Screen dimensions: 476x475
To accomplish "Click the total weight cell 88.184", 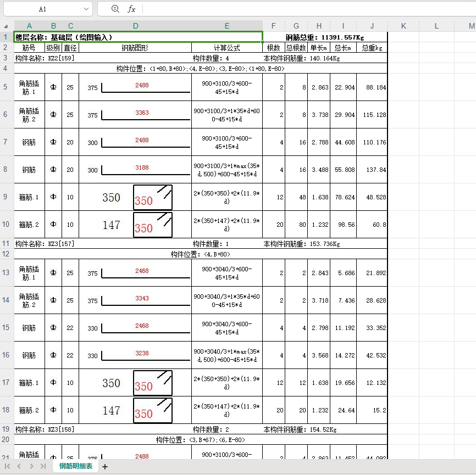I will coord(372,87).
